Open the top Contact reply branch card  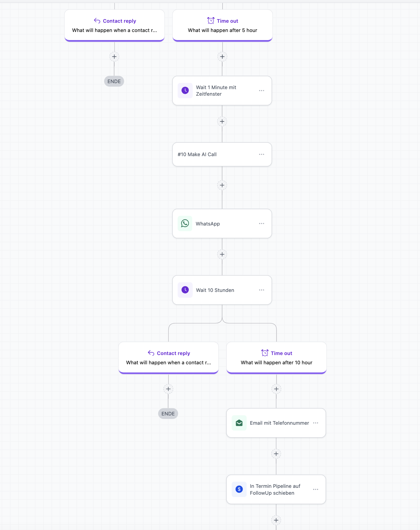(115, 25)
